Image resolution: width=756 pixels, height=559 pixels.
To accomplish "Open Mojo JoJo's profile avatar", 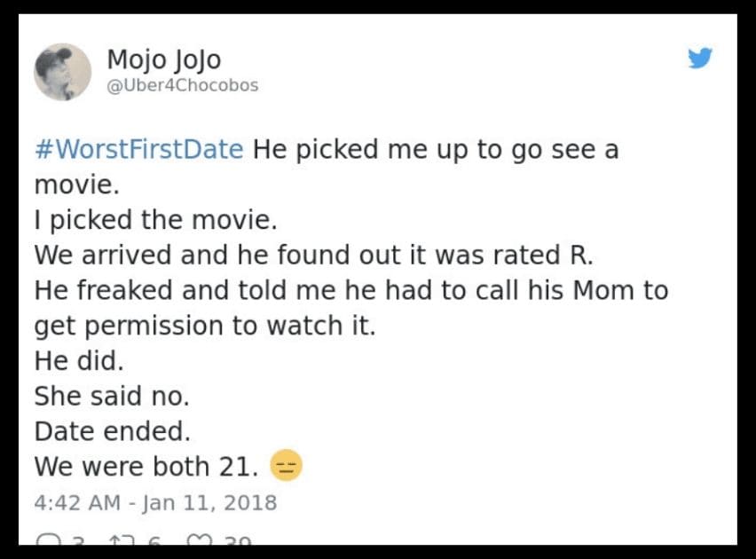I will pos(62,72).
